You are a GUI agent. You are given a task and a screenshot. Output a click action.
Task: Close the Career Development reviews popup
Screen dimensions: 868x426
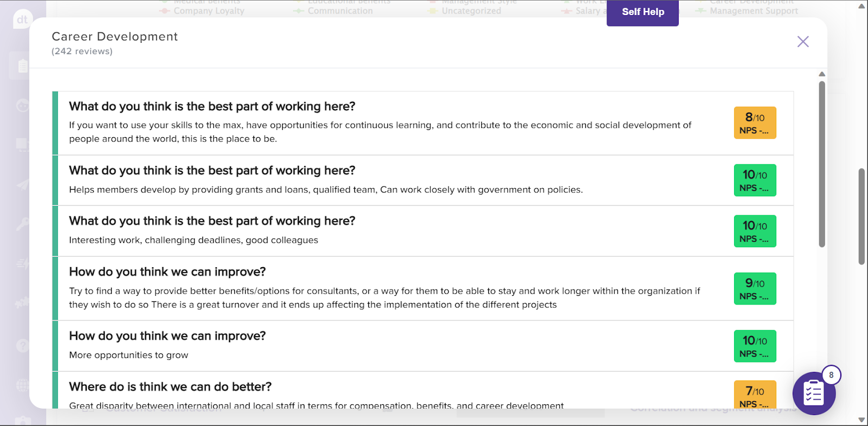click(803, 42)
